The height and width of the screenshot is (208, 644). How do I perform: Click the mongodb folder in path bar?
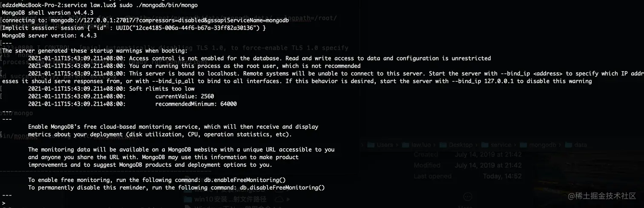pos(542,145)
